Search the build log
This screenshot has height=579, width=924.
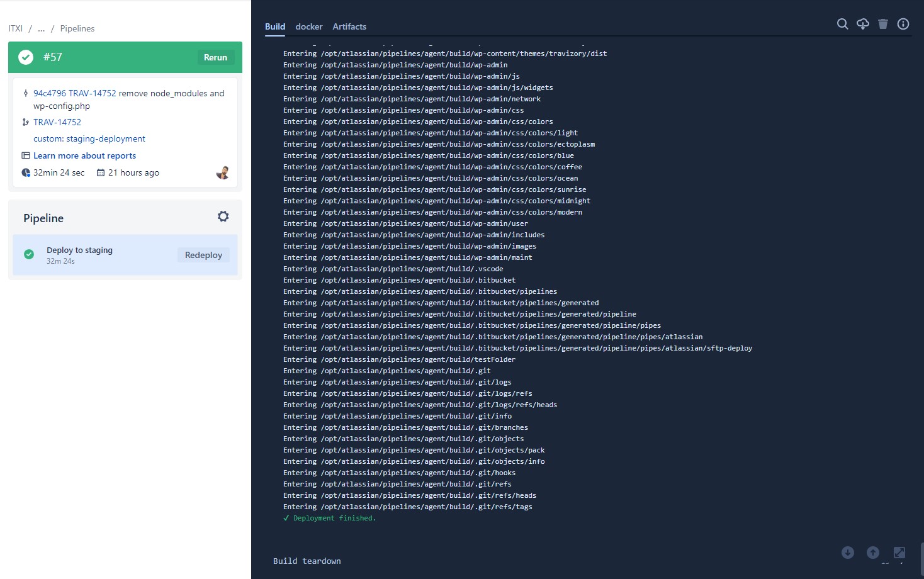842,24
